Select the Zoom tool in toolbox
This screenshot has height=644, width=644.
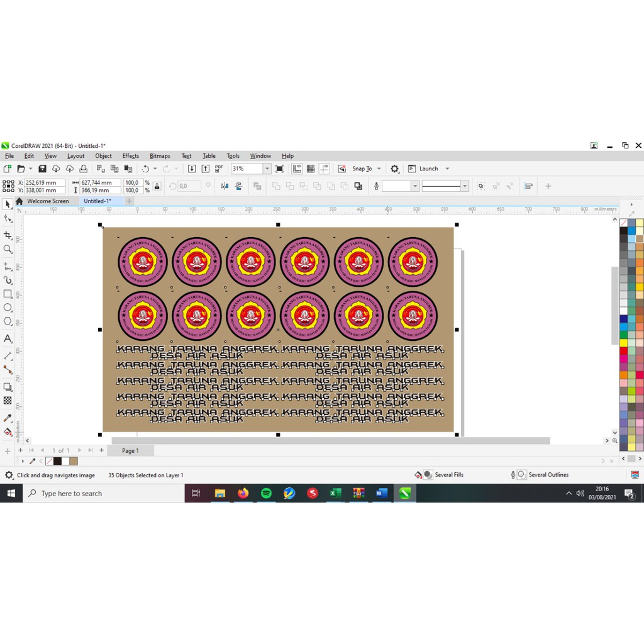point(8,249)
